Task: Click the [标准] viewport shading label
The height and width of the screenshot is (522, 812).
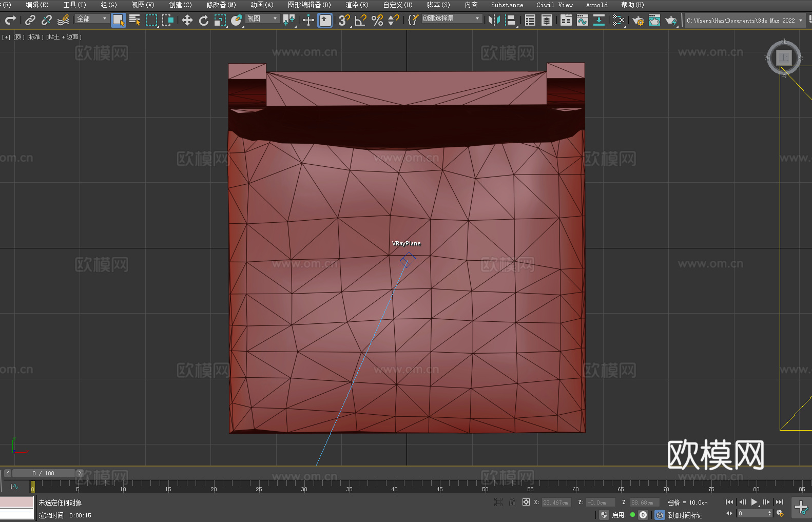Action: [35, 37]
